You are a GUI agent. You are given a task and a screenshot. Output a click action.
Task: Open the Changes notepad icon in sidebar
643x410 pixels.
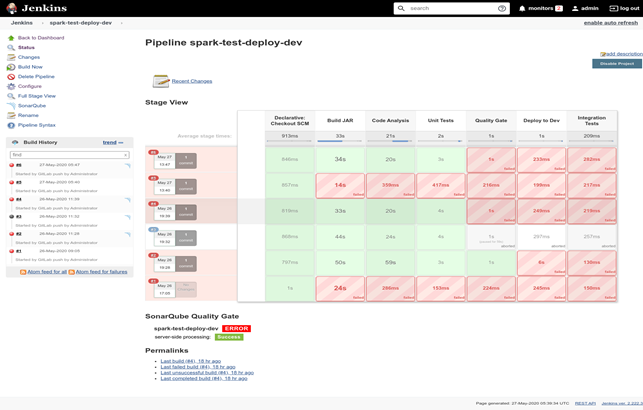tap(11, 57)
